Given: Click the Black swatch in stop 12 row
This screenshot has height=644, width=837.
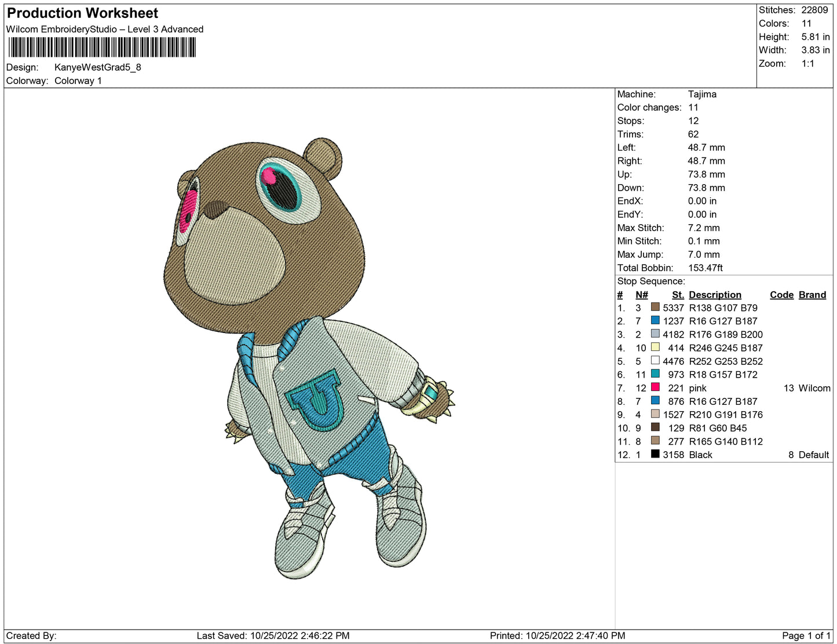Looking at the screenshot, I should click(x=655, y=453).
